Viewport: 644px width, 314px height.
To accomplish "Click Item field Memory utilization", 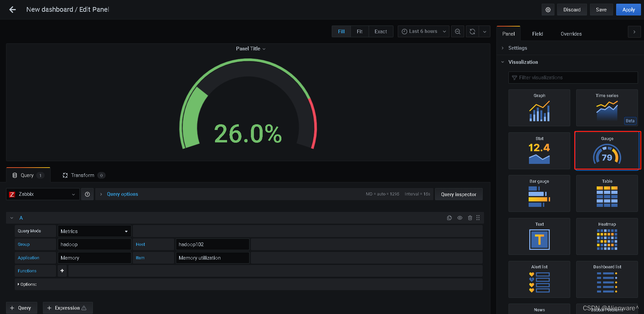I will [212, 258].
